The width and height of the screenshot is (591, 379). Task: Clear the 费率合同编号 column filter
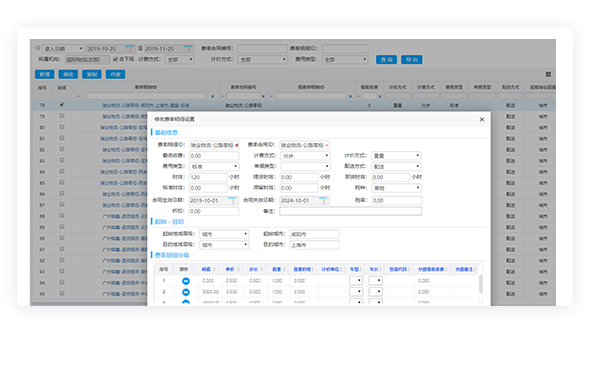(263, 96)
